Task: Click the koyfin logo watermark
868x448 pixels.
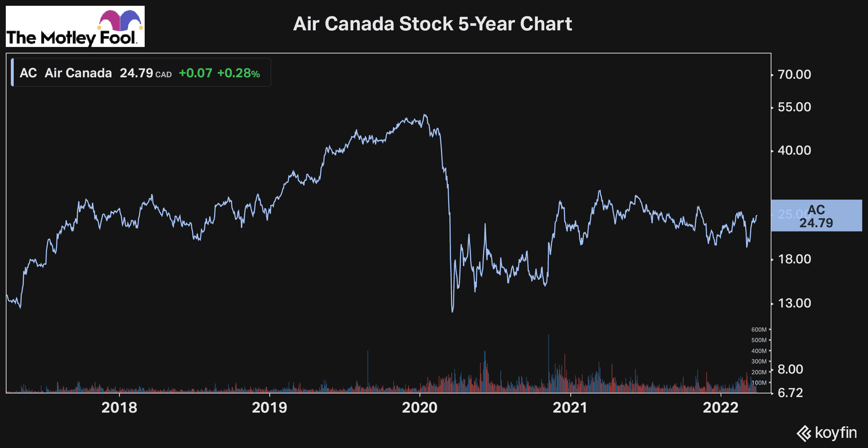Action: [827, 433]
